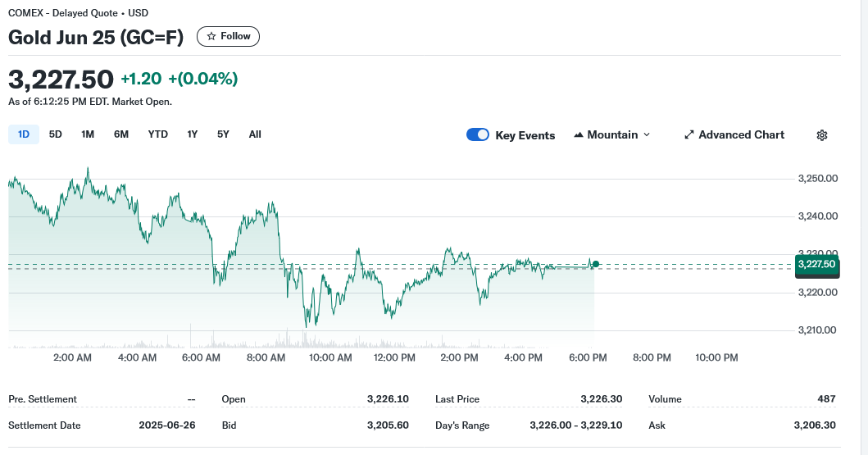Click the 6:00 PM time axis label
The height and width of the screenshot is (455, 868).
(588, 357)
